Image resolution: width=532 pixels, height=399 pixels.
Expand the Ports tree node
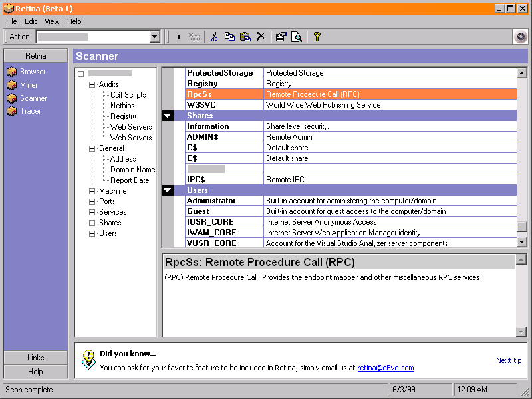(x=92, y=201)
